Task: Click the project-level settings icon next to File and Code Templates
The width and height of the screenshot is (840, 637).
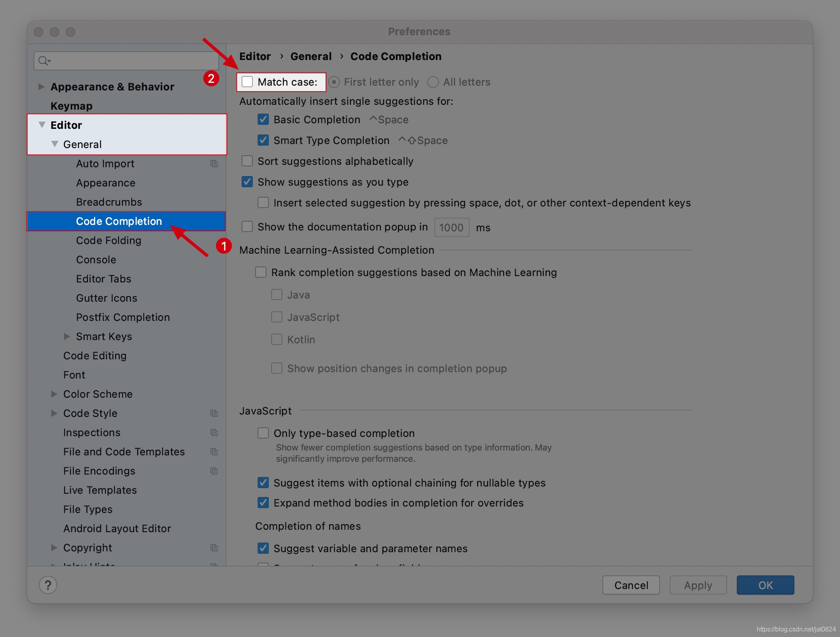Action: (214, 452)
